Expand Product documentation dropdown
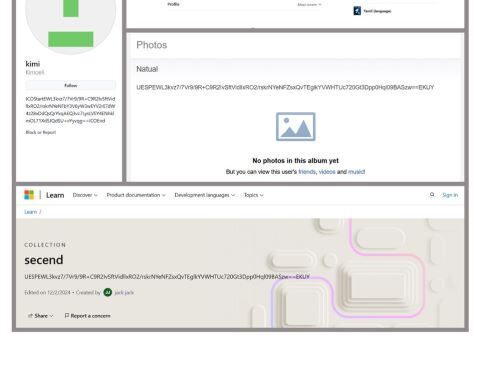Screen dimensions: 490x375 [x=136, y=195]
